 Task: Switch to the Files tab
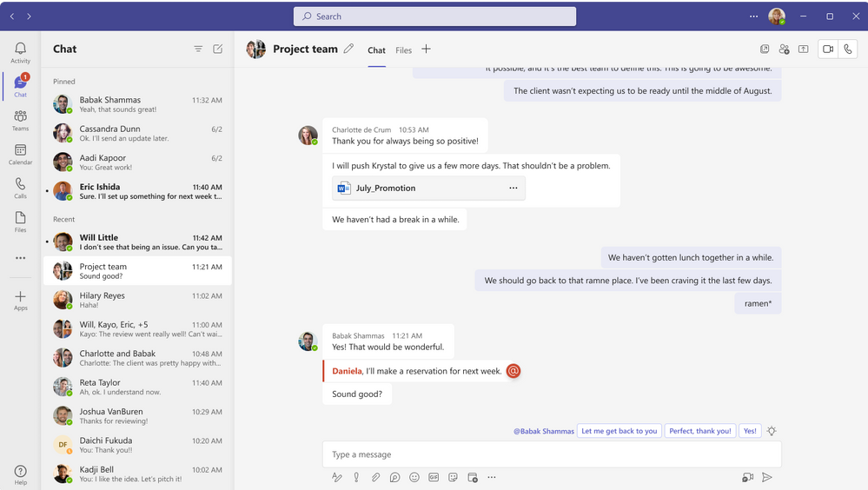(x=403, y=50)
